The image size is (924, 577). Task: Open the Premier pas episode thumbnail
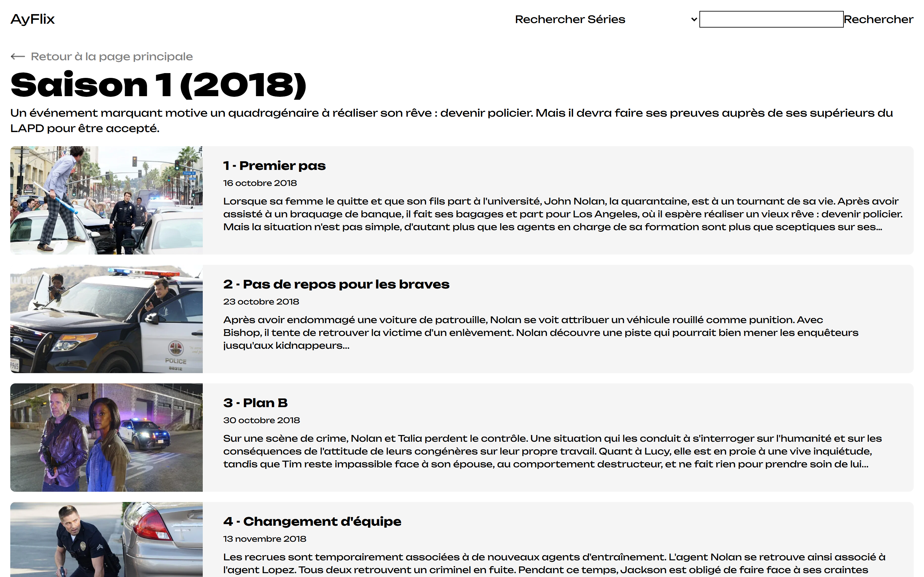pyautogui.click(x=106, y=200)
